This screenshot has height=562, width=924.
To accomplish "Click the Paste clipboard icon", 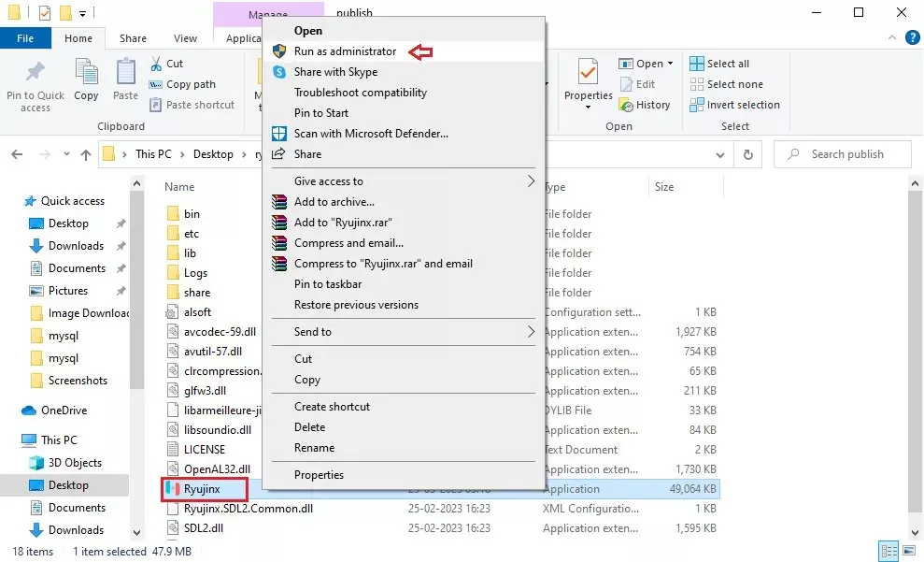I will click(x=125, y=72).
